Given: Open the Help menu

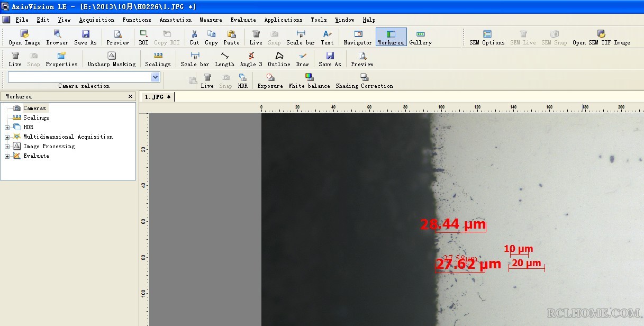Looking at the screenshot, I should tap(369, 20).
